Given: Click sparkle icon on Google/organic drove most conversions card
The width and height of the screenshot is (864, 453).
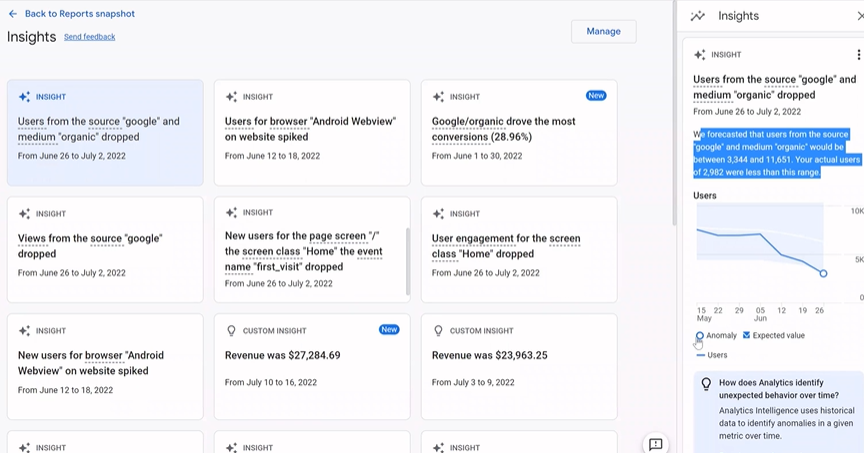Looking at the screenshot, I should pyautogui.click(x=438, y=97).
